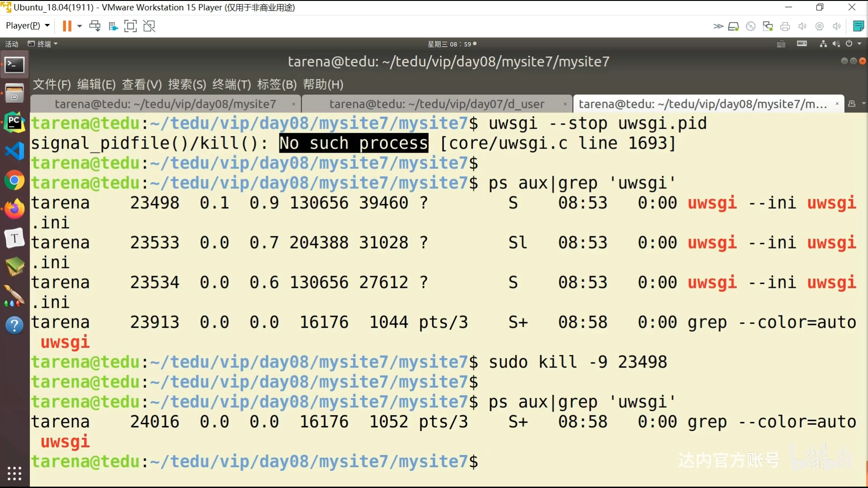Click the Unity mode icon
Image resolution: width=868 pixels, height=488 pixels.
tap(149, 26)
